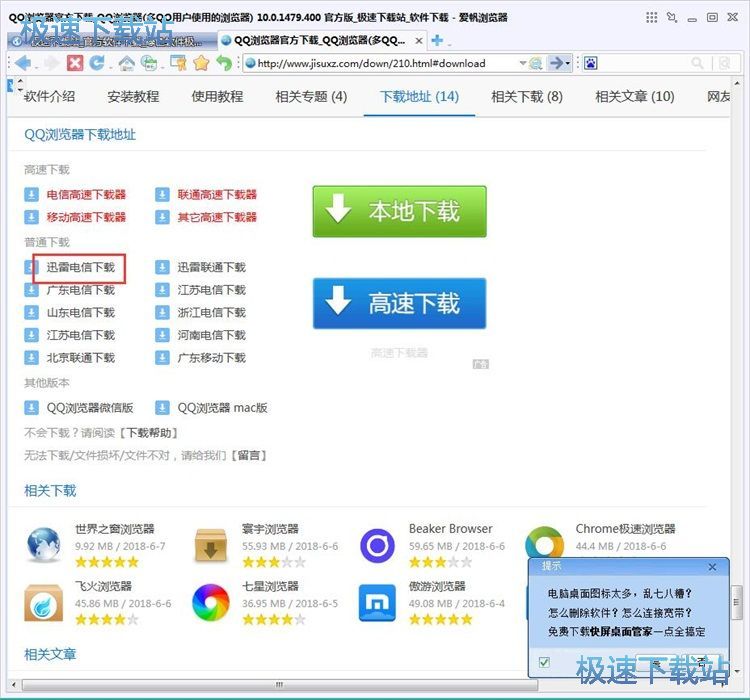Click the pin icon in title bar
Screen dimensions: 750x700
click(672, 17)
